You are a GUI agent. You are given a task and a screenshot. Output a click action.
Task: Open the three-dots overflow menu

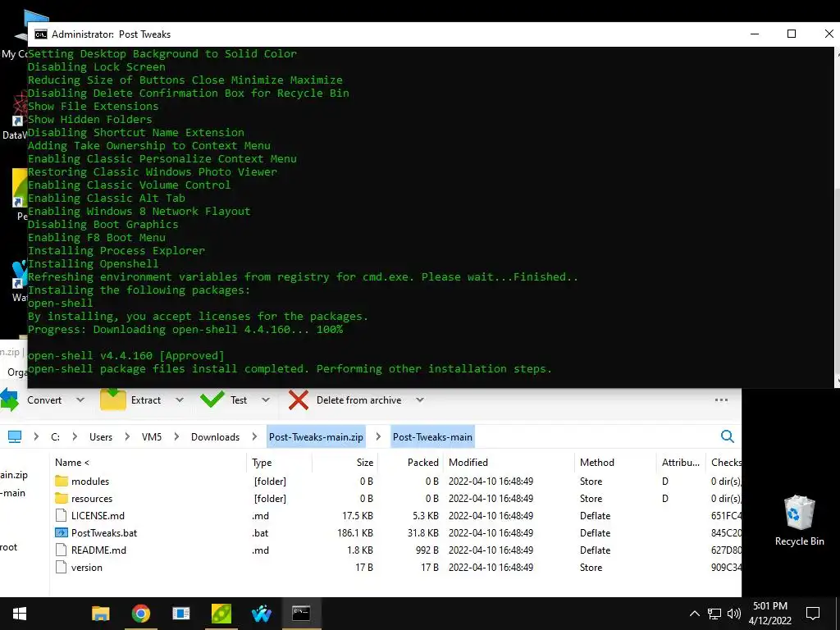[721, 400]
